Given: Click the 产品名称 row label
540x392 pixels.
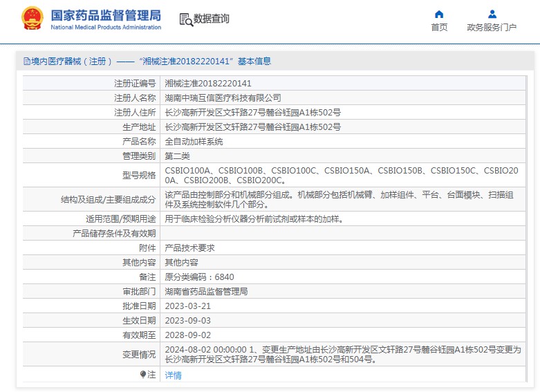Looking at the screenshot, I should [139, 141].
